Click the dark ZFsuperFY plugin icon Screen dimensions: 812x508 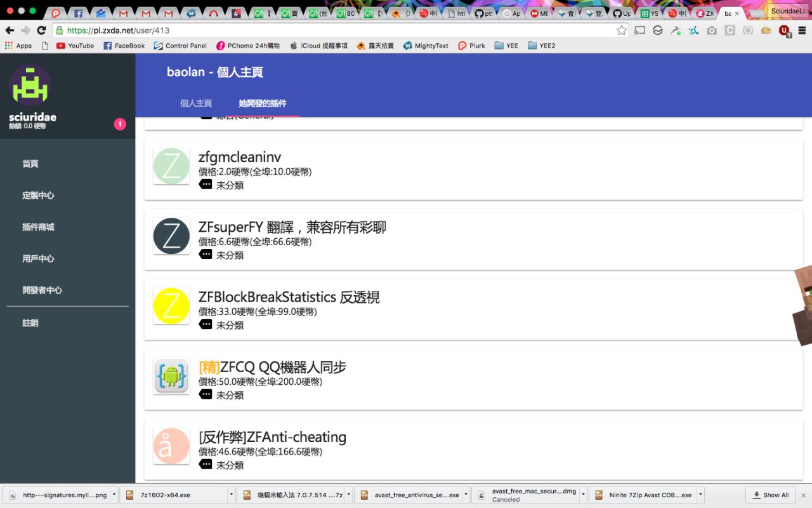[x=171, y=236]
